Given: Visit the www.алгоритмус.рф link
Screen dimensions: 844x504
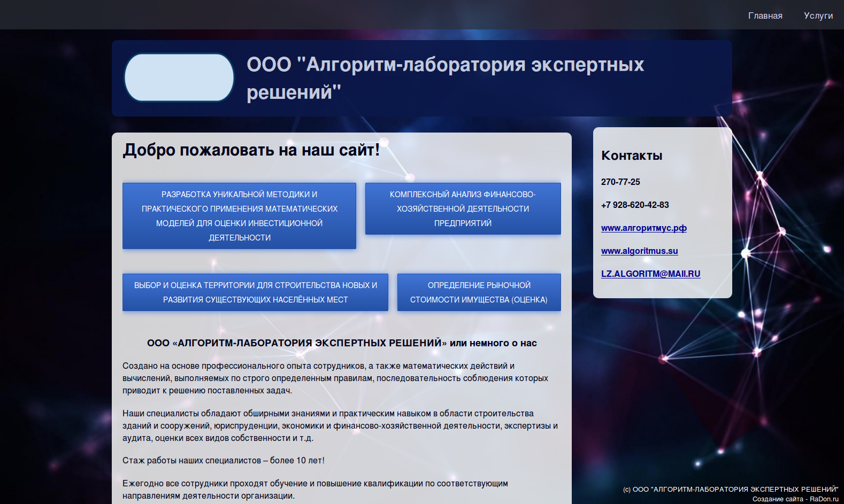Looking at the screenshot, I should [x=643, y=228].
